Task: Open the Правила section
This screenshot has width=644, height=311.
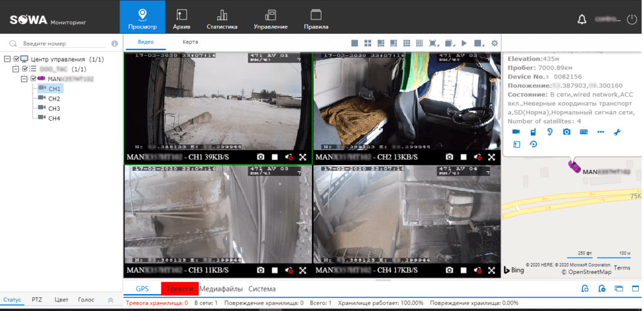Action: coord(316,19)
